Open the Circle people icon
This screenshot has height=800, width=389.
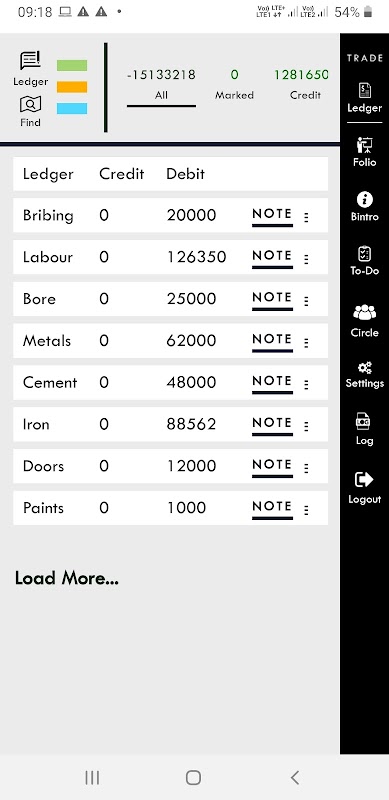(x=364, y=312)
